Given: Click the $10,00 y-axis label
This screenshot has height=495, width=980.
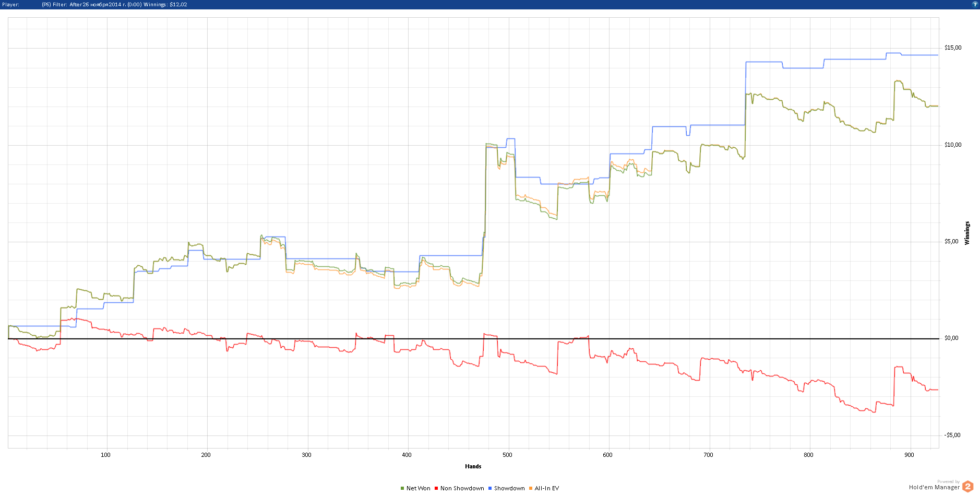Looking at the screenshot, I should click(x=953, y=145).
